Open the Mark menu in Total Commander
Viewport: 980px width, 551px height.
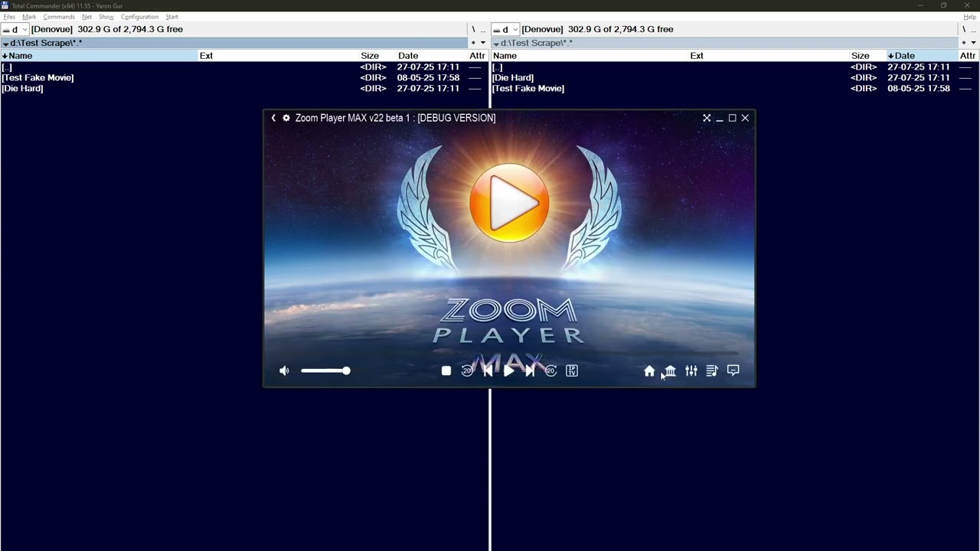click(29, 17)
